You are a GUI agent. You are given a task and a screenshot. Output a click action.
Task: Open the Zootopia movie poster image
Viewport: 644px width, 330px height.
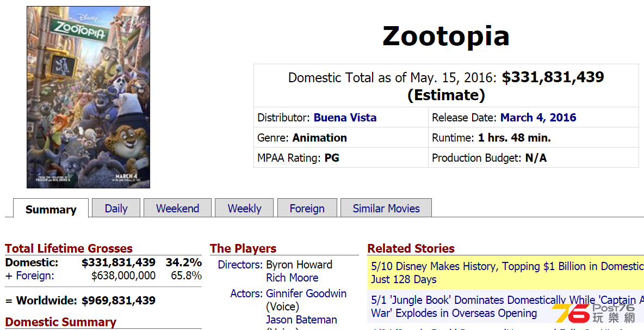(88, 97)
